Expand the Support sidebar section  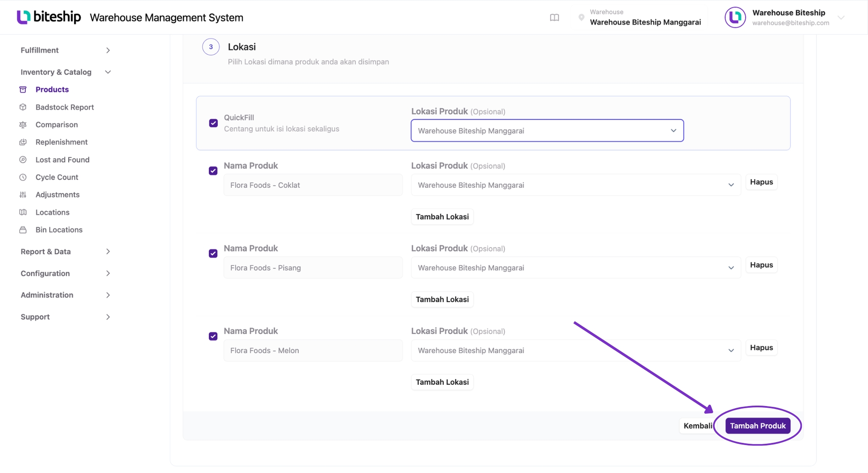(66, 317)
